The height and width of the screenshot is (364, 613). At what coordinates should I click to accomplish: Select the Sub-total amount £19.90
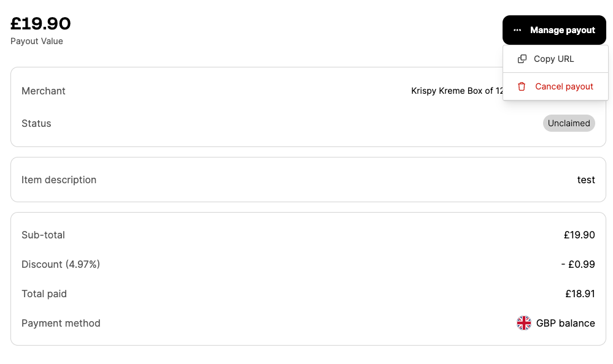(579, 235)
